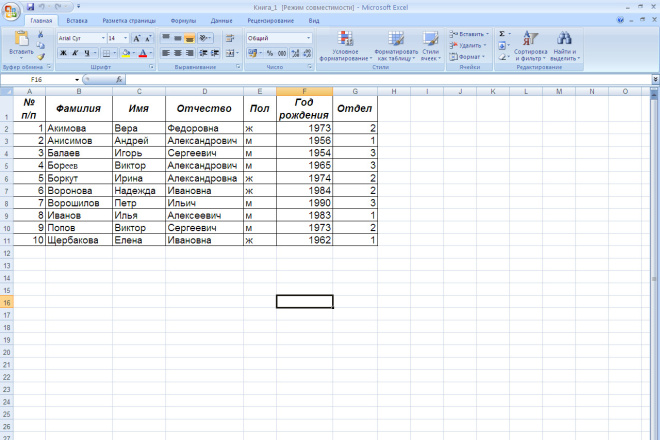Click the Удалить cells button
The height and width of the screenshot is (440, 660).
pyautogui.click(x=469, y=45)
